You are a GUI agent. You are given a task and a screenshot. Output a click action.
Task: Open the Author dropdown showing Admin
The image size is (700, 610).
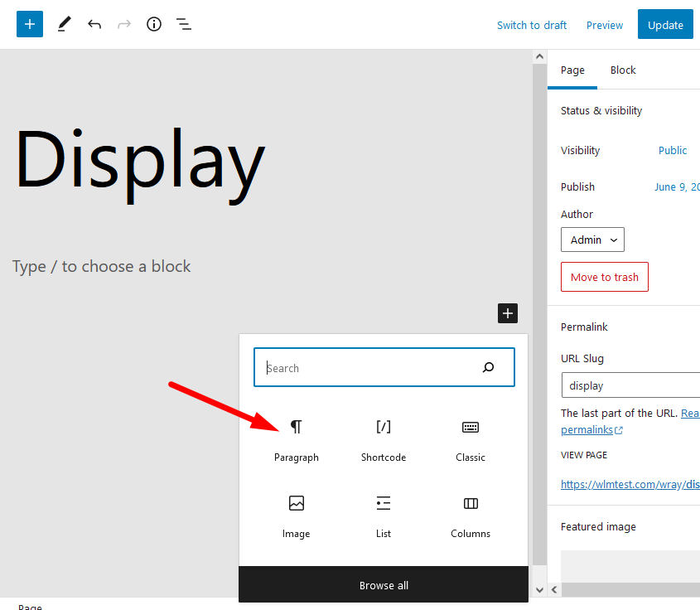pyautogui.click(x=592, y=240)
